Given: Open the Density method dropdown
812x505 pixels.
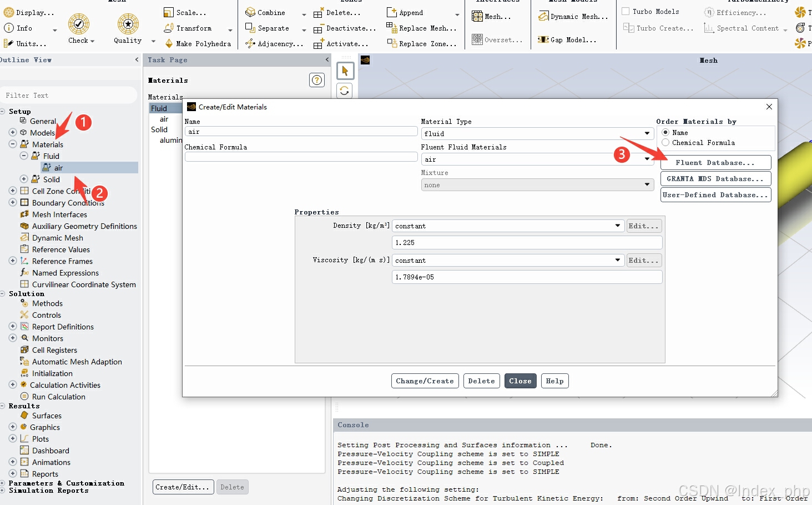Looking at the screenshot, I should [x=508, y=226].
